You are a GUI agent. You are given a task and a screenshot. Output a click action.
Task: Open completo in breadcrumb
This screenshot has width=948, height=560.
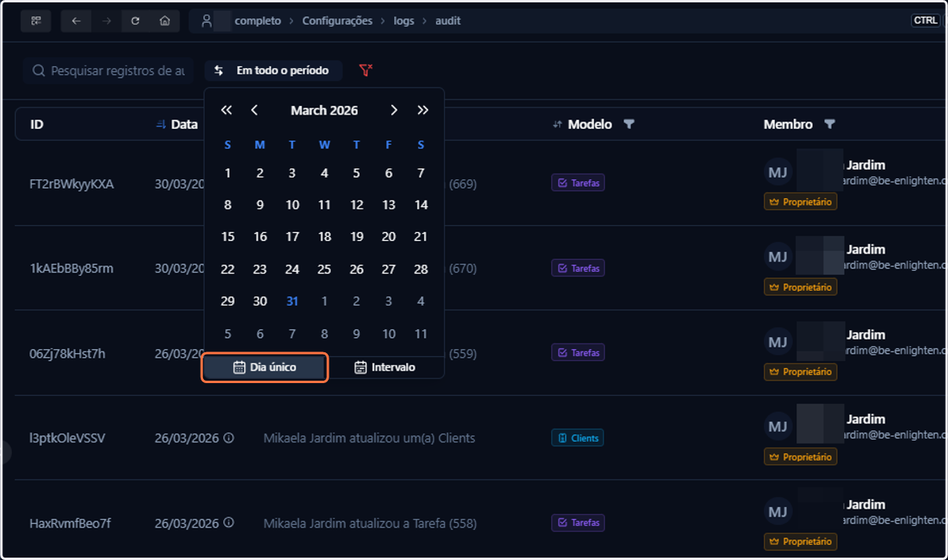coord(258,21)
